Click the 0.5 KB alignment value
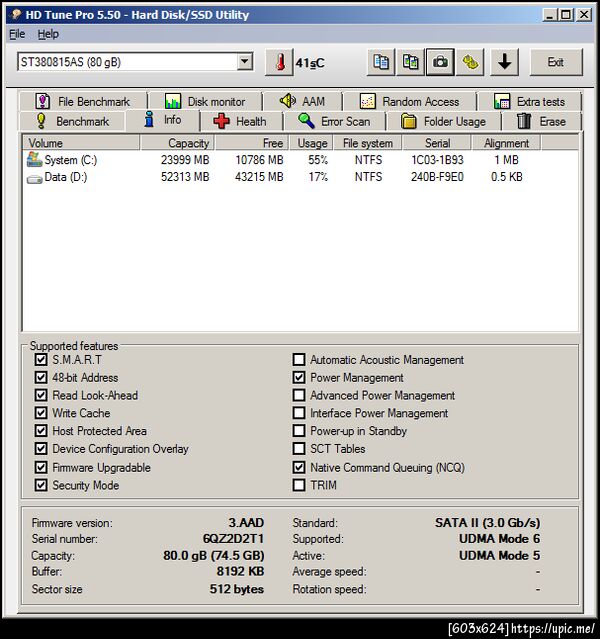This screenshot has width=600, height=639. click(507, 177)
